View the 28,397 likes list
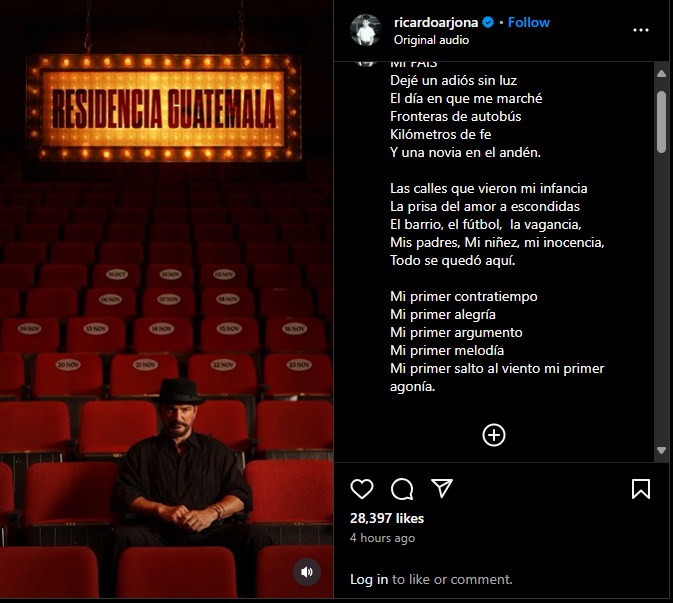 [x=387, y=518]
